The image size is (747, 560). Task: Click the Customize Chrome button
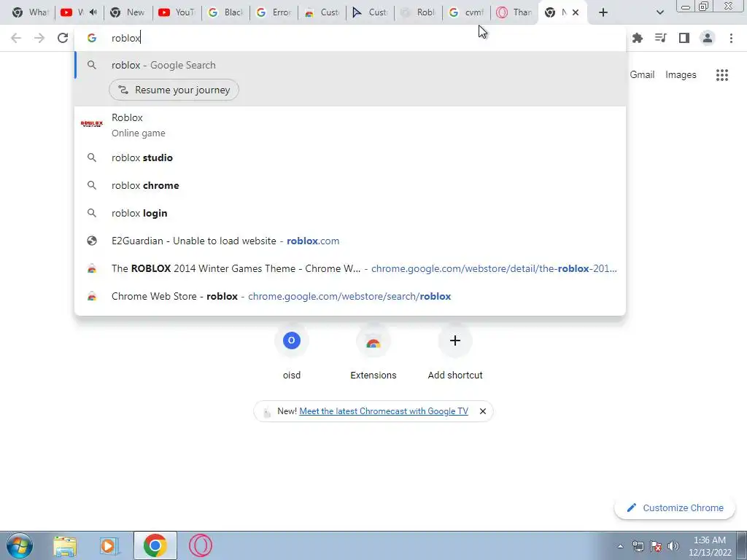(x=675, y=507)
